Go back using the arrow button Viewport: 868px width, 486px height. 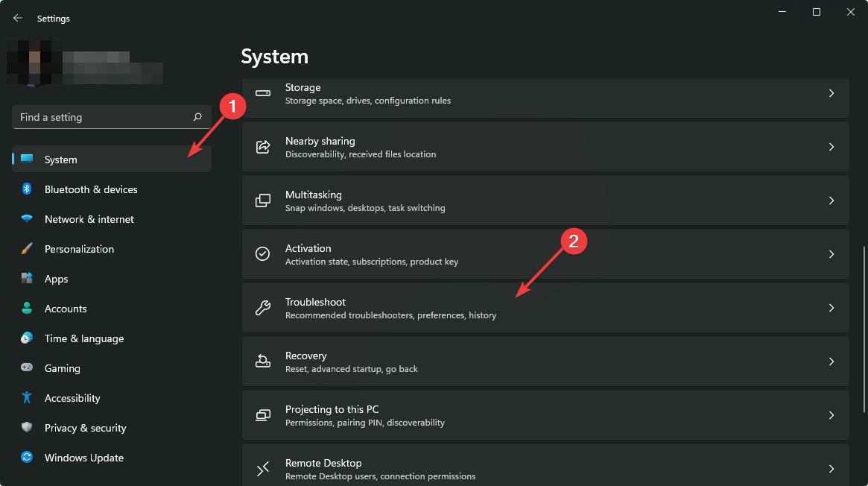pyautogui.click(x=17, y=18)
